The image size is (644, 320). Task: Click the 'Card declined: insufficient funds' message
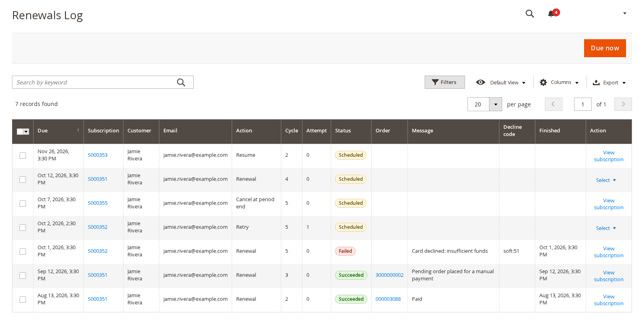(x=450, y=251)
